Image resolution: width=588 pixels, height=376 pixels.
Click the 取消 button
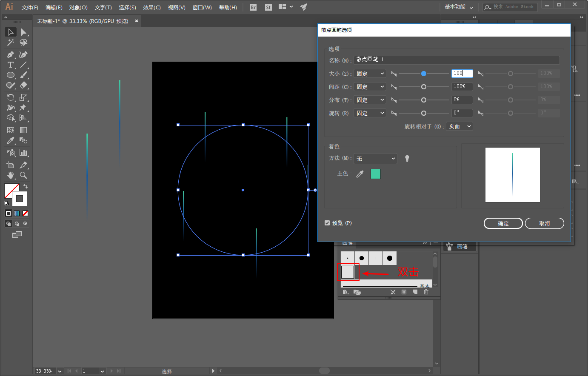coord(544,223)
